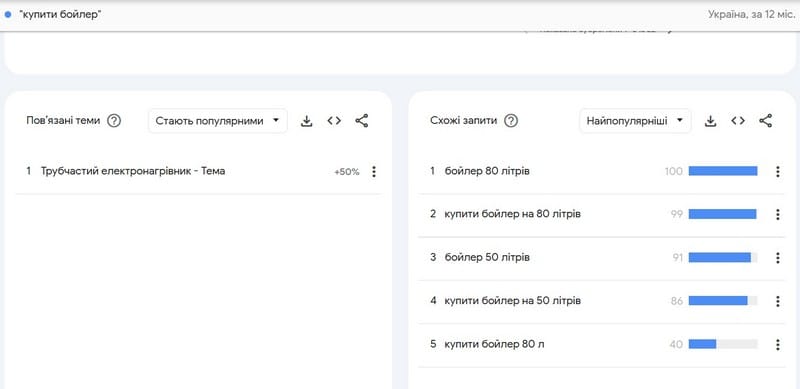
Task: Open query купити бойлер на 50 літрів
Action: click(x=512, y=301)
